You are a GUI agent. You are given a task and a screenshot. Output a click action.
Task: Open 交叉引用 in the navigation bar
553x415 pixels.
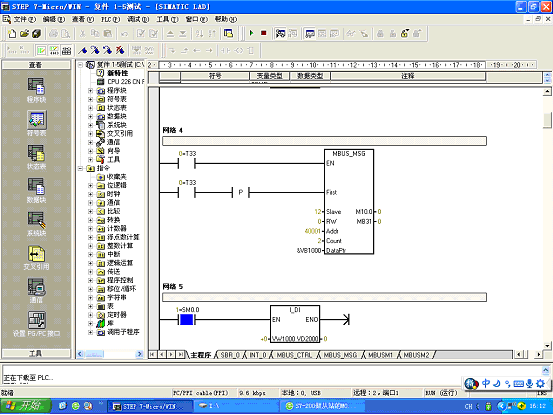tap(36, 257)
